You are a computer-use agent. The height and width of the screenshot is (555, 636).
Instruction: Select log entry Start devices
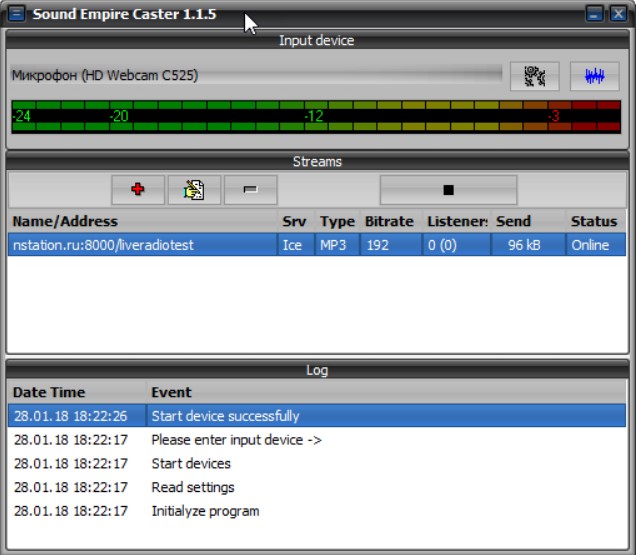pyautogui.click(x=317, y=463)
